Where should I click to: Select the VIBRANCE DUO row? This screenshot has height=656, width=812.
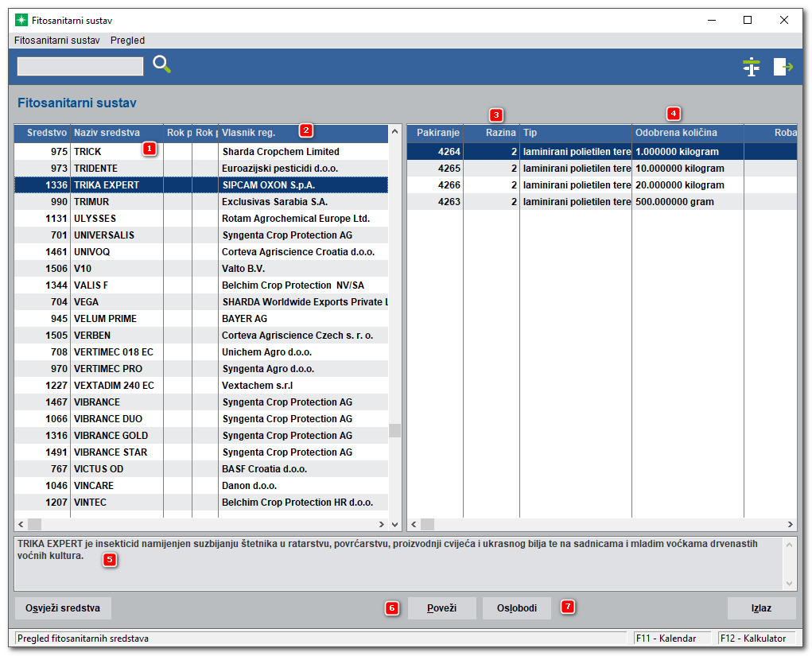pos(201,419)
